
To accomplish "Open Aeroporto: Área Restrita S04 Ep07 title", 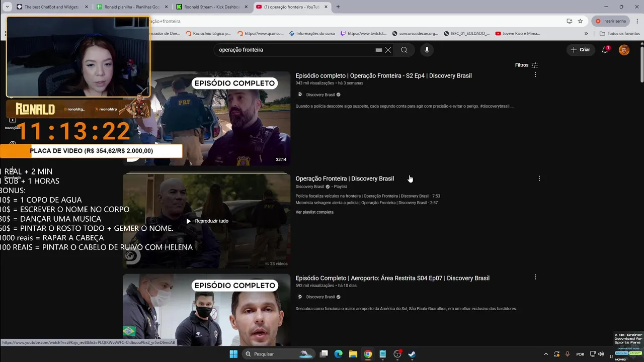I will 392,278.
